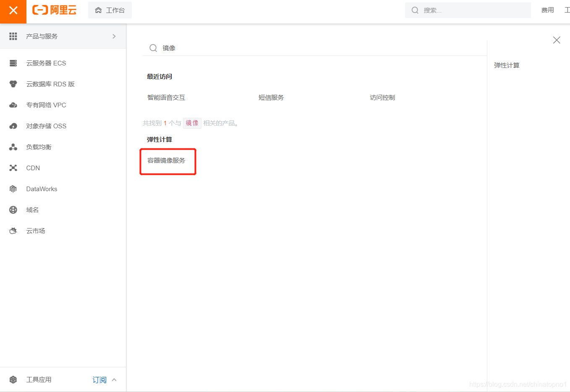The image size is (570, 392).
Task: Click the Alibaba Cloud logo
Action: tap(55, 10)
